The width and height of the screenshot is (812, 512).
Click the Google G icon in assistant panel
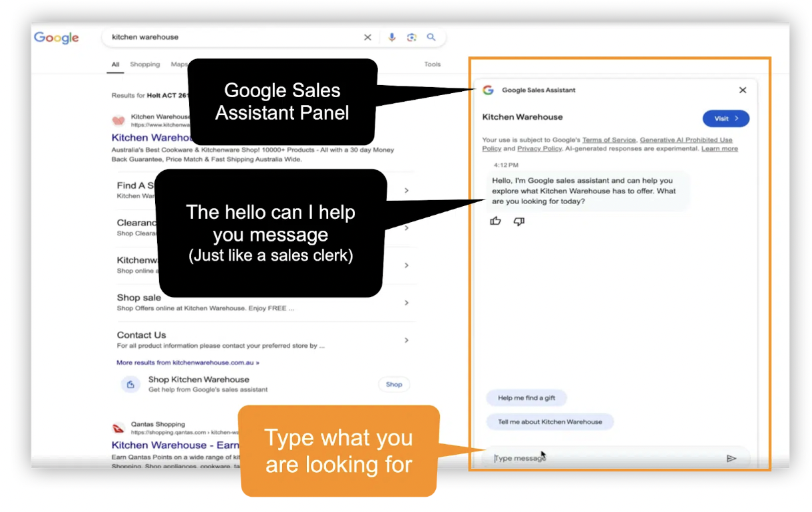(x=488, y=90)
